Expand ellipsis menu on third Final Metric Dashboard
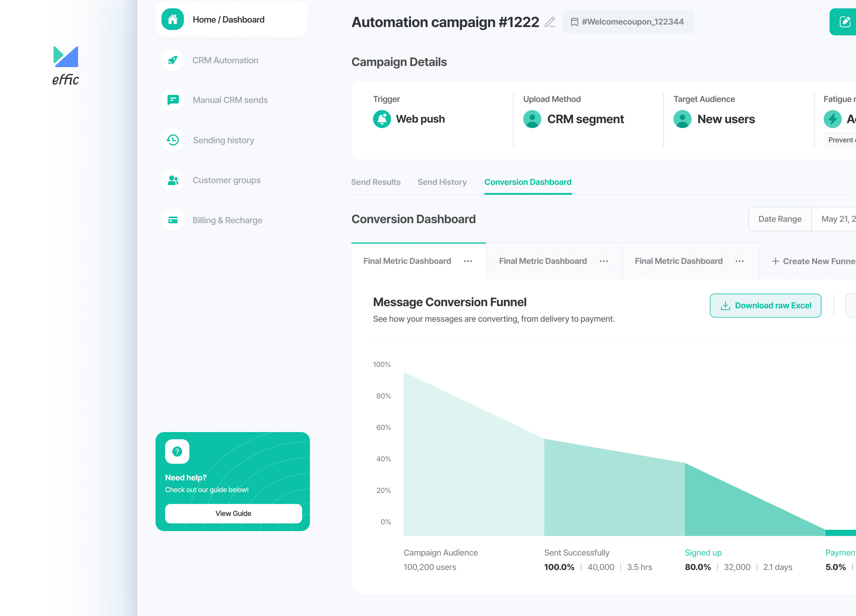856x616 pixels. coord(739,261)
